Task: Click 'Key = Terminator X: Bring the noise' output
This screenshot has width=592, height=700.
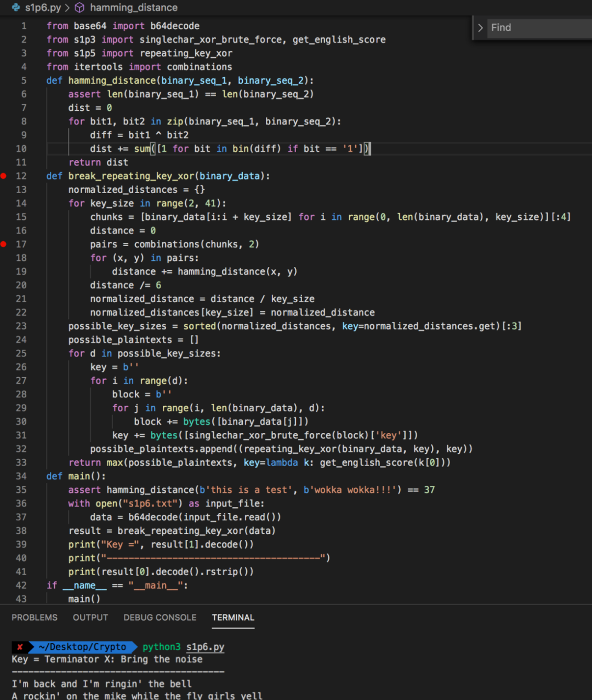Action: [107, 659]
